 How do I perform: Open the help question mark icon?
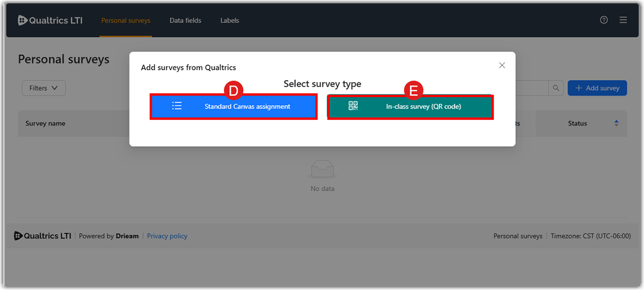604,20
